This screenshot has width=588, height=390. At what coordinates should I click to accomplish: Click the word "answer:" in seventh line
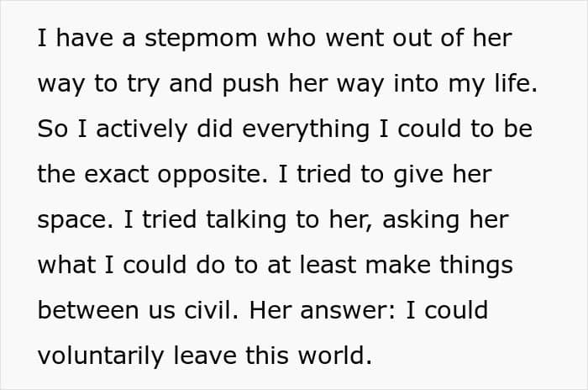tap(348, 312)
